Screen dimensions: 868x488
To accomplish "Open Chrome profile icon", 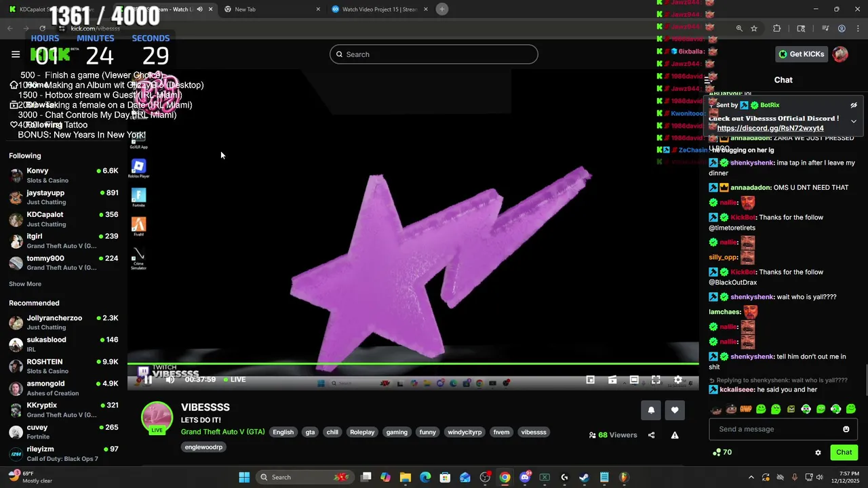I will [x=842, y=28].
